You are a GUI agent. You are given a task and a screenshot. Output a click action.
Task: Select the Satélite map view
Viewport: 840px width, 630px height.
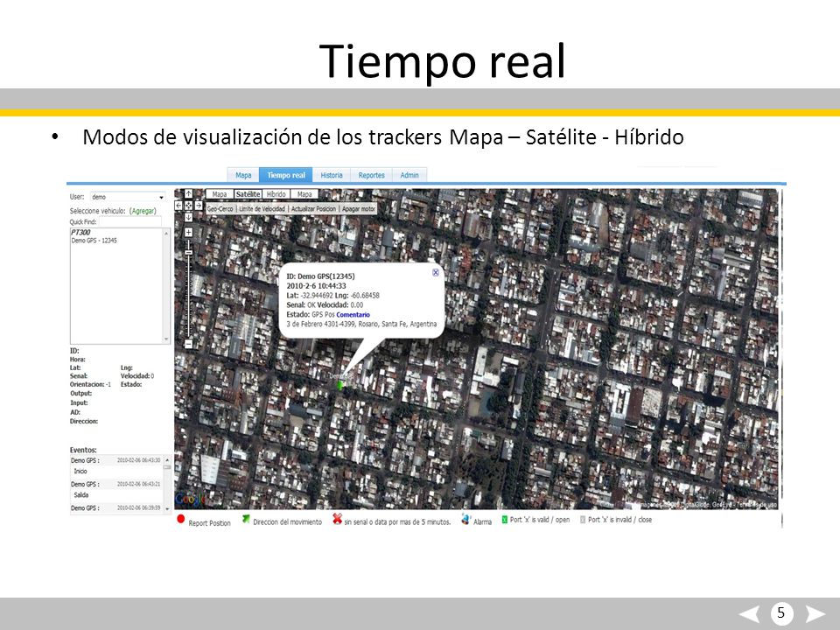pyautogui.click(x=248, y=194)
